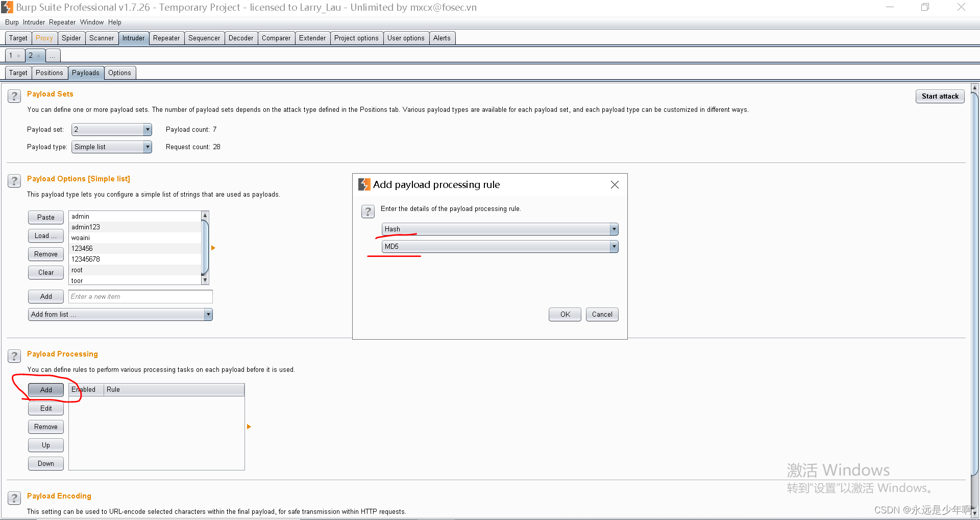Open the User options tab
This screenshot has height=520, width=980.
click(406, 38)
